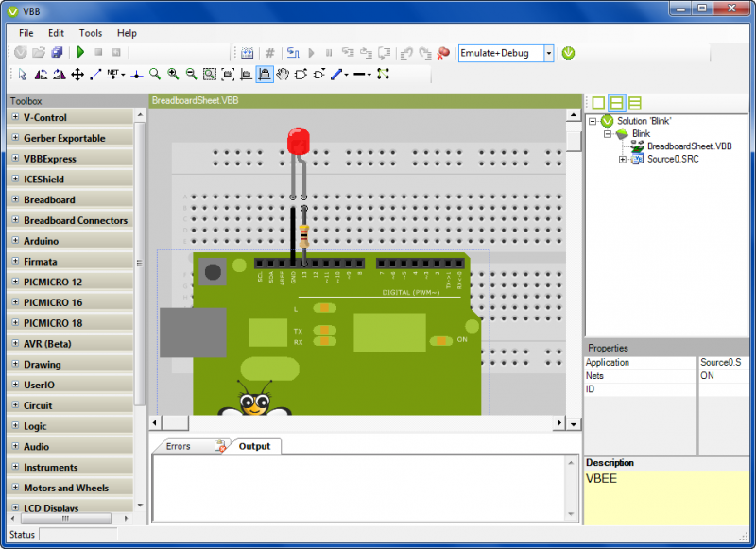Viewport: 756px width, 549px height.
Task: Click the green node connections icon
Action: (384, 74)
